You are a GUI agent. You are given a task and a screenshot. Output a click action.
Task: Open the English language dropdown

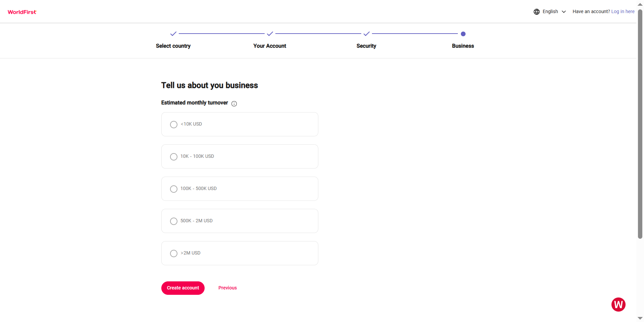(550, 12)
